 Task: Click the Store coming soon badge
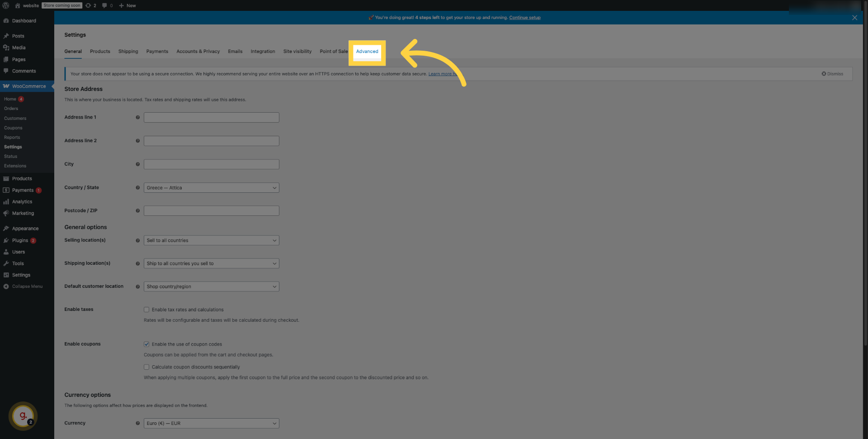(62, 5)
